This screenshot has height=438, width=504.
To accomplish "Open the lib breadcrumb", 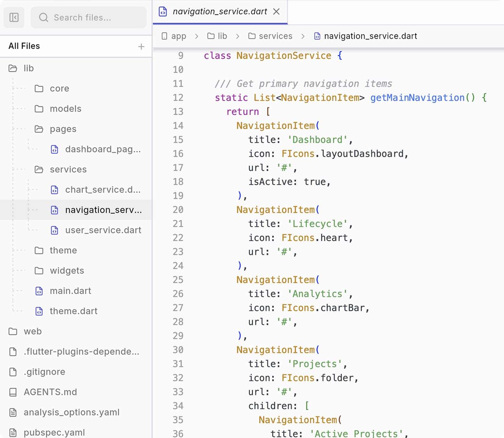I will [217, 36].
